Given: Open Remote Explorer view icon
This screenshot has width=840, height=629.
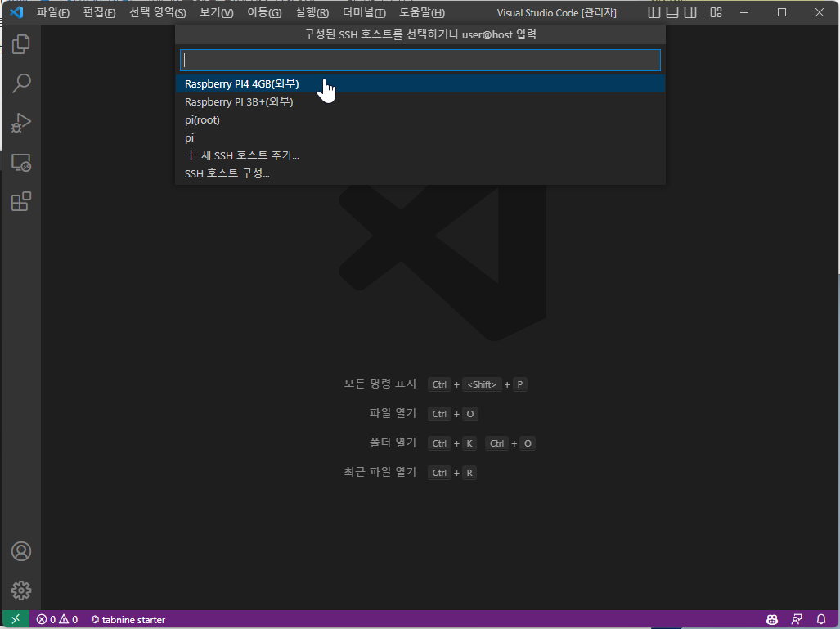Looking at the screenshot, I should coord(21,162).
